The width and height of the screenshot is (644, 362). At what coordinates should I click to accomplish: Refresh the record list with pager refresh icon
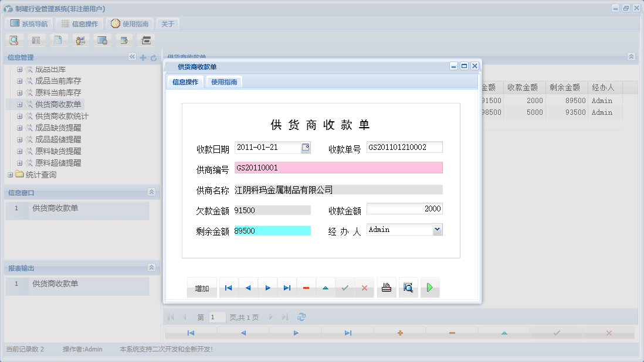[x=301, y=316]
